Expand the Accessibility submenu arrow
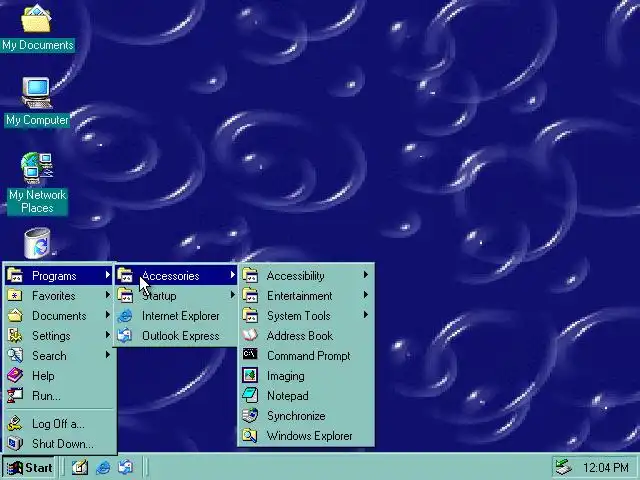The width and height of the screenshot is (640, 480). click(366, 275)
